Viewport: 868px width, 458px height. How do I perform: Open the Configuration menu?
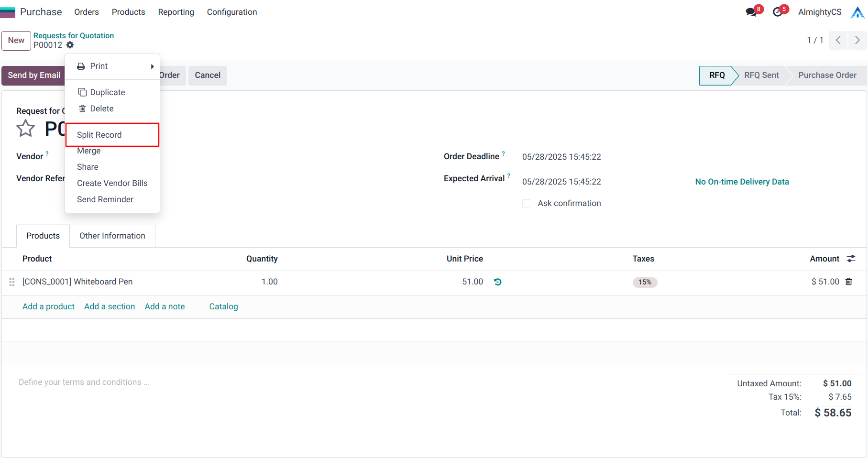click(231, 12)
